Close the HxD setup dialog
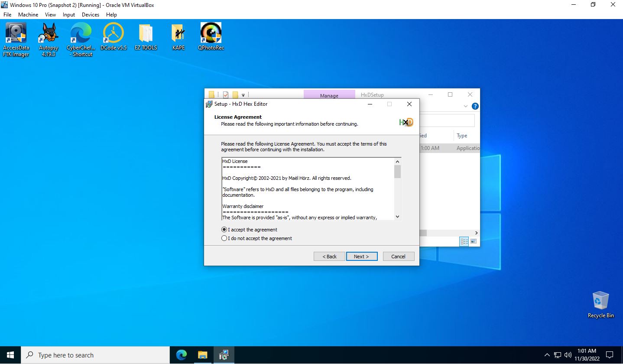 (x=409, y=104)
